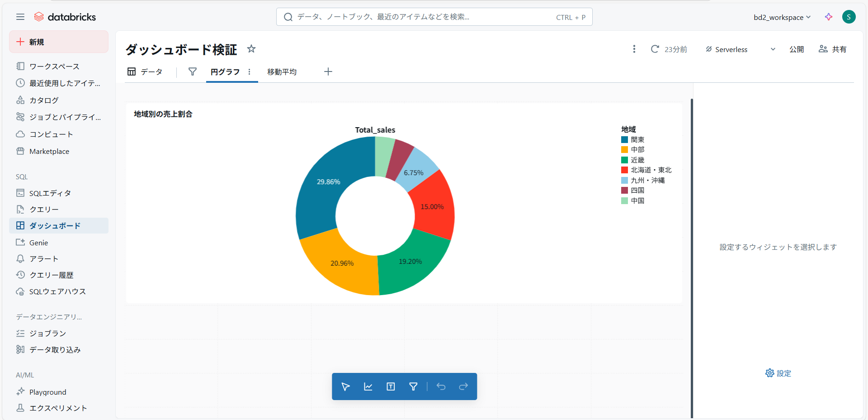Open the 円グラフ tab options menu

click(x=249, y=72)
